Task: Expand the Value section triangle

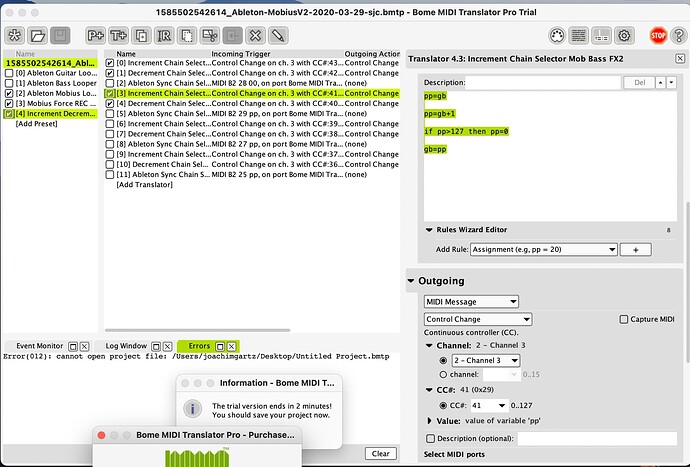Action: click(x=429, y=421)
